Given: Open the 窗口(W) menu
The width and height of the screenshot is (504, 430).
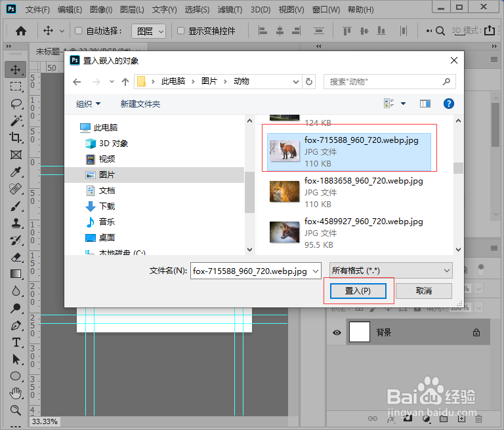Looking at the screenshot, I should click(326, 10).
